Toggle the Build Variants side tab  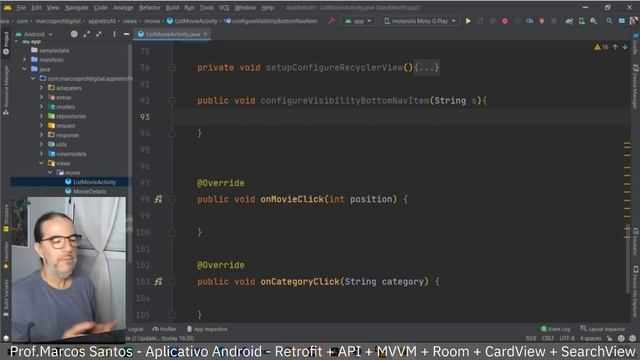pos(6,298)
